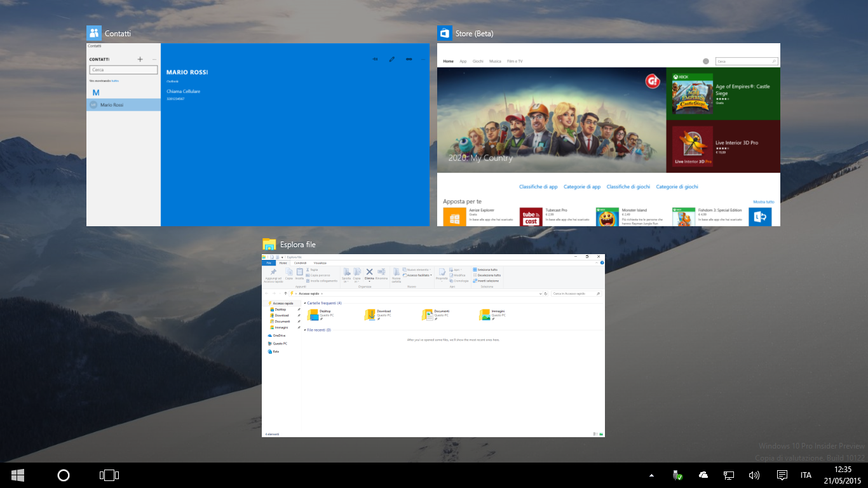Viewport: 868px width, 488px height.
Task: Open address bar history dropdown in Explorer
Action: coord(541,294)
